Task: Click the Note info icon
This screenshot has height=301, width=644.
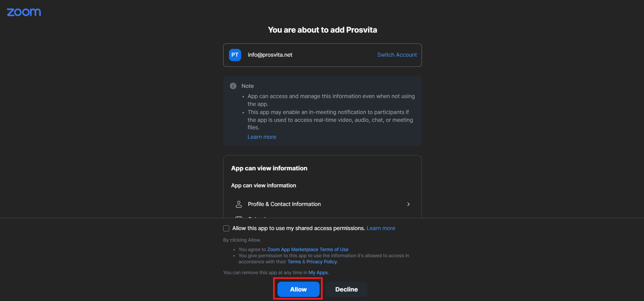Action: click(x=233, y=86)
